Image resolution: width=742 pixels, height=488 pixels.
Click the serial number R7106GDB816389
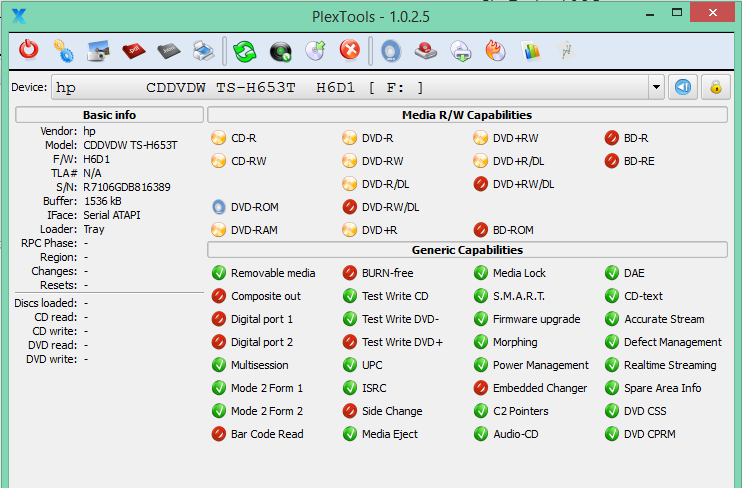click(127, 187)
